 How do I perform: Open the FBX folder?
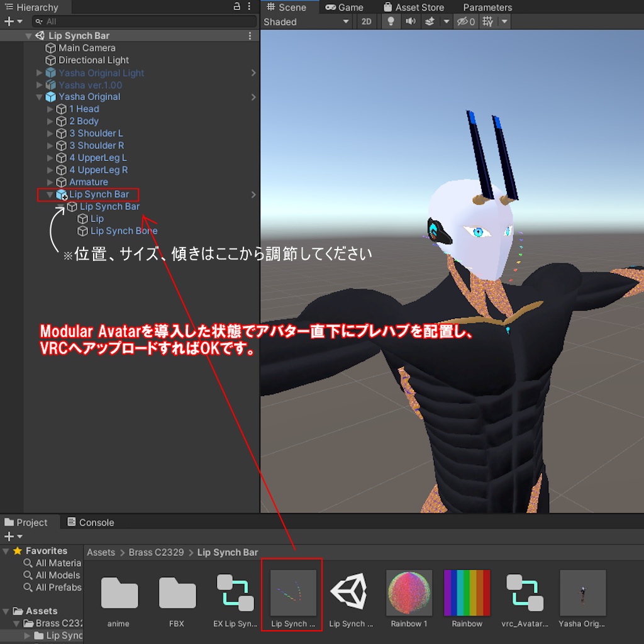coord(177,594)
